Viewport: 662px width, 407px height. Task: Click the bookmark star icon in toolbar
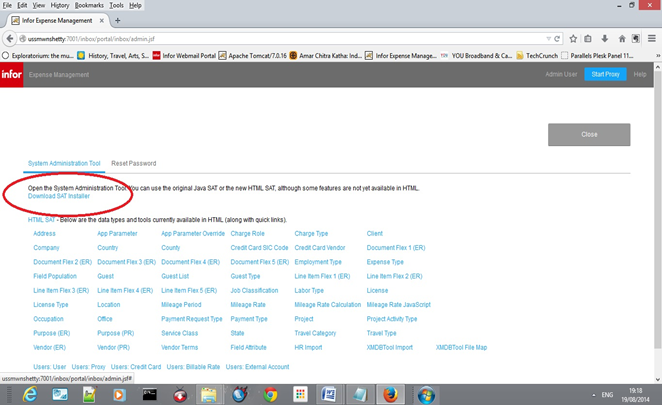click(572, 38)
